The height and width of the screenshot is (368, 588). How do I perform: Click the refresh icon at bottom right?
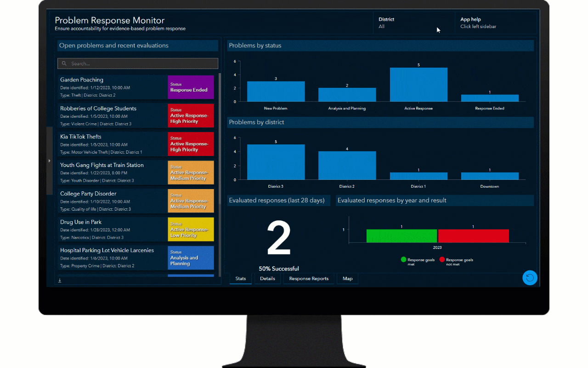(x=530, y=278)
